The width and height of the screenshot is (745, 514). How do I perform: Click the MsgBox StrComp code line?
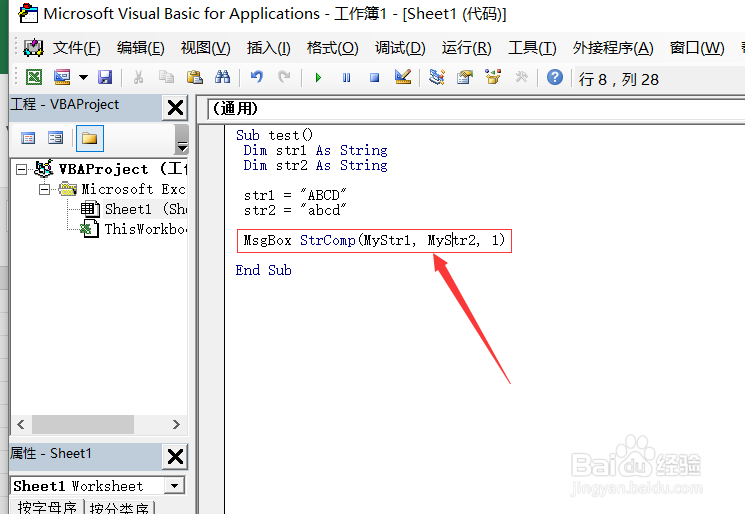[x=374, y=240]
